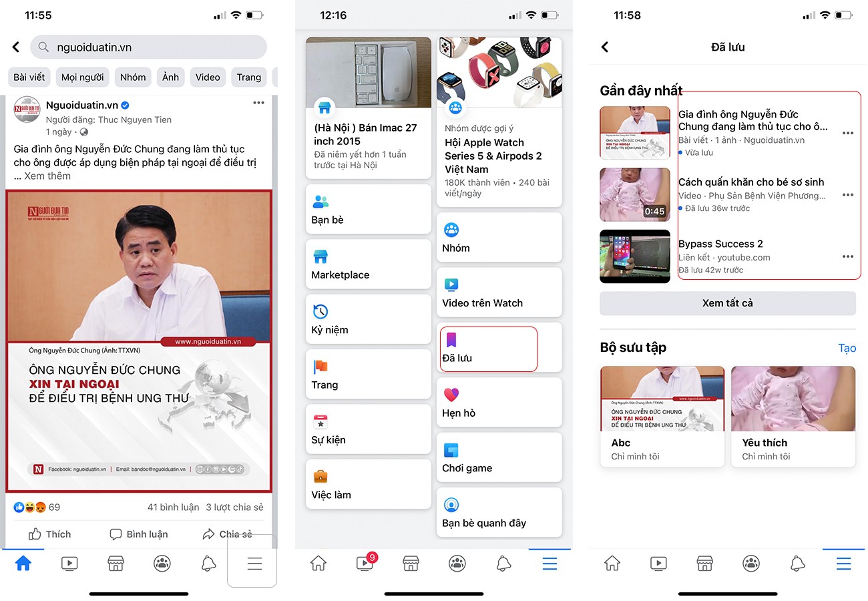This screenshot has height=601, width=868.
Task: Open the baby video thumbnail with 0:45
Action: (635, 194)
